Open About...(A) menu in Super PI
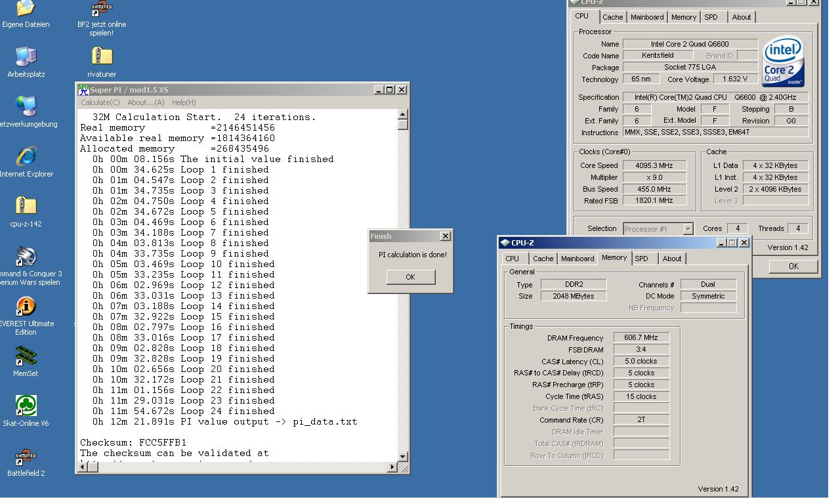 (146, 102)
